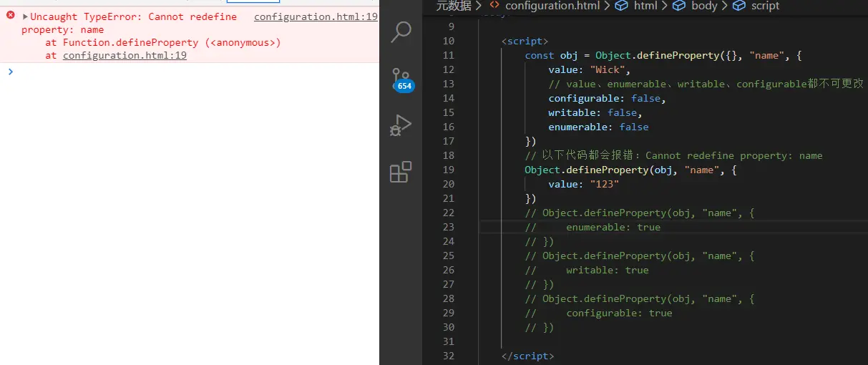The height and width of the screenshot is (365, 868).
Task: Click line number 11 in the gutter
Action: (x=449, y=55)
